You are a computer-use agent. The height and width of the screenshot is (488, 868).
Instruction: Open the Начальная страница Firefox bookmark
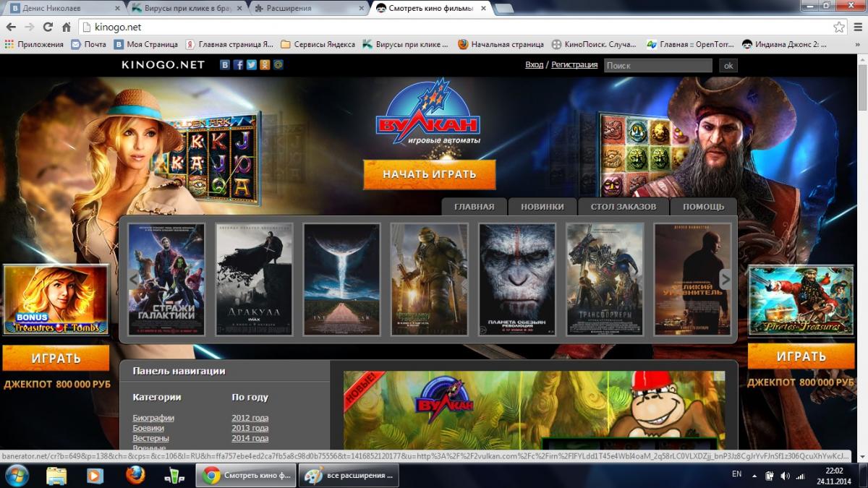tap(501, 44)
